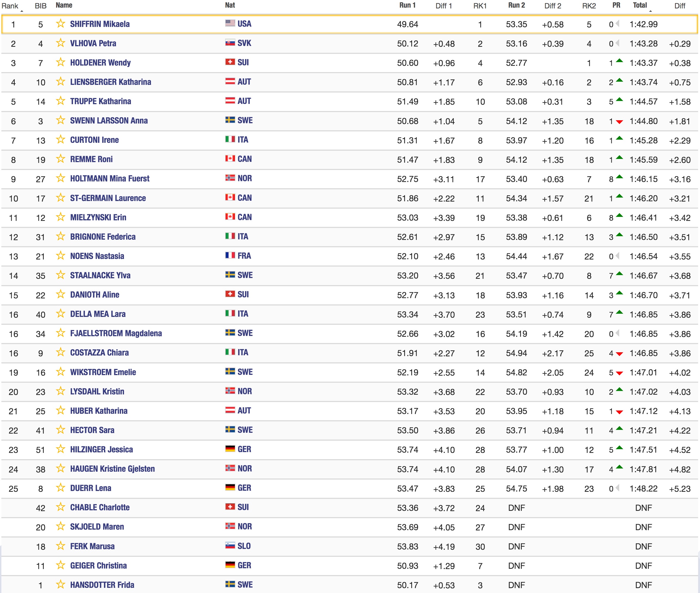Screen dimensions: 700x593
Task: View GEIGER Christina's profile
Action: click(x=99, y=566)
